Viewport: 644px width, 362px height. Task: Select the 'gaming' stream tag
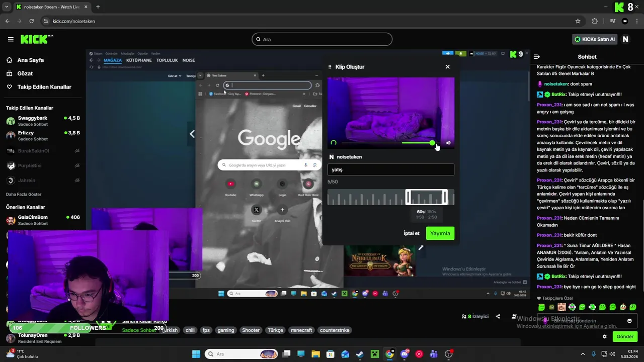click(x=226, y=330)
